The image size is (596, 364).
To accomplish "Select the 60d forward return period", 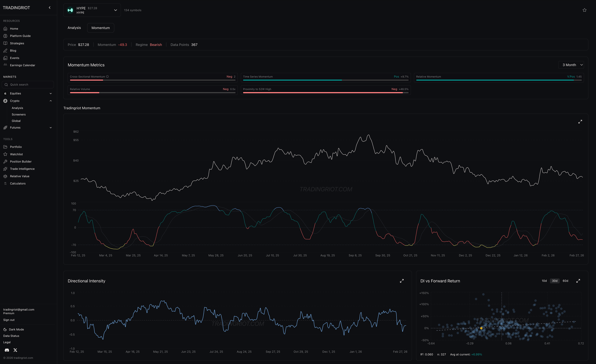I will [565, 281].
